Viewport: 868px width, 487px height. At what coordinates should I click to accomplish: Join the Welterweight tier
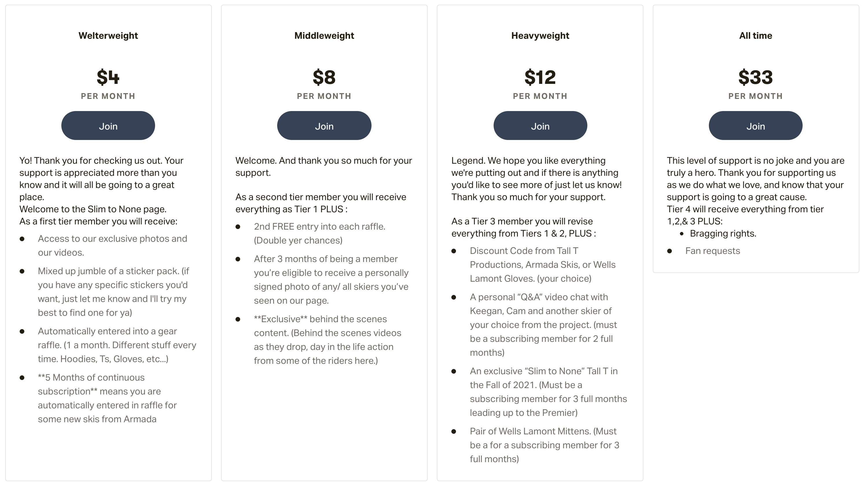108,126
